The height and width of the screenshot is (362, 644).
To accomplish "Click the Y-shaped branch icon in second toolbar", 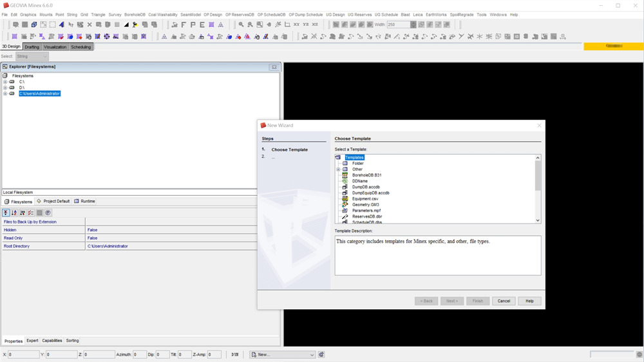I will tap(461, 37).
